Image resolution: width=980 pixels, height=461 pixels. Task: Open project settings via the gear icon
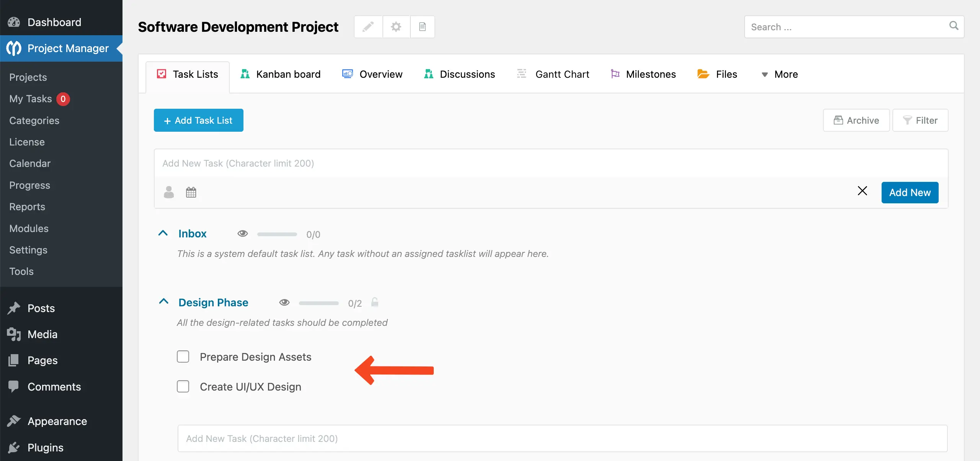(395, 26)
